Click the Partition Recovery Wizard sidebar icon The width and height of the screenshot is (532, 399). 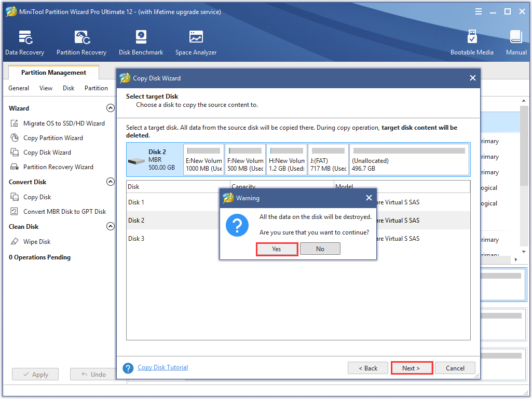(x=14, y=167)
